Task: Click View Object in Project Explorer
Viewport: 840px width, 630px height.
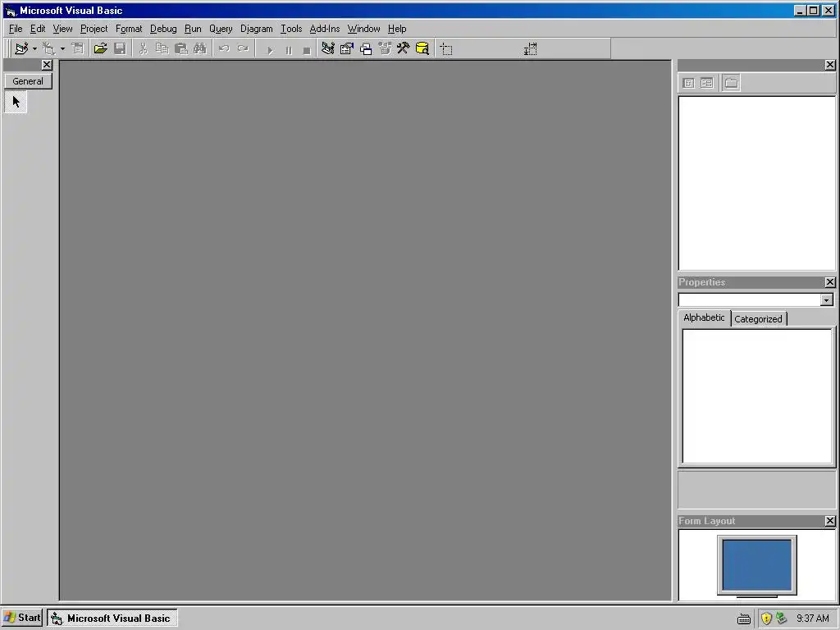Action: click(x=706, y=83)
